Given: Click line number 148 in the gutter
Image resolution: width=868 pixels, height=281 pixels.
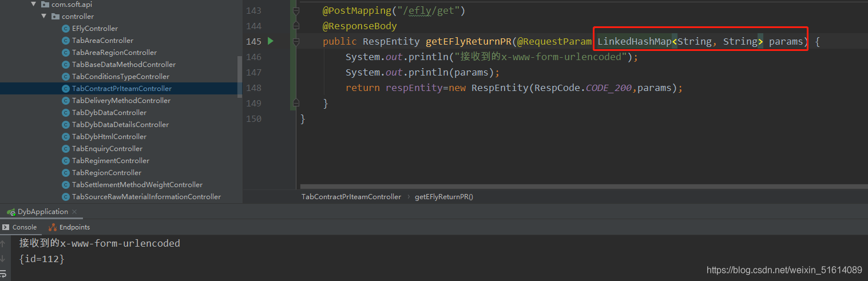Looking at the screenshot, I should point(253,88).
